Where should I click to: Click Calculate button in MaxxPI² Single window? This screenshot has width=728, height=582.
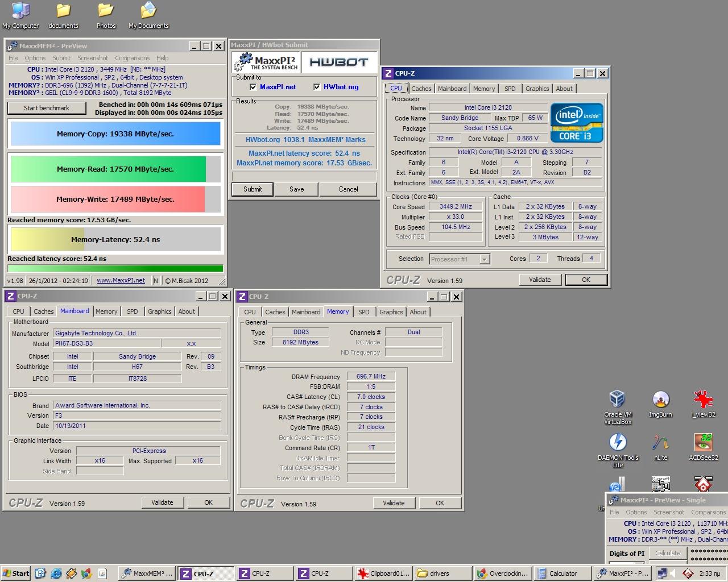click(668, 553)
